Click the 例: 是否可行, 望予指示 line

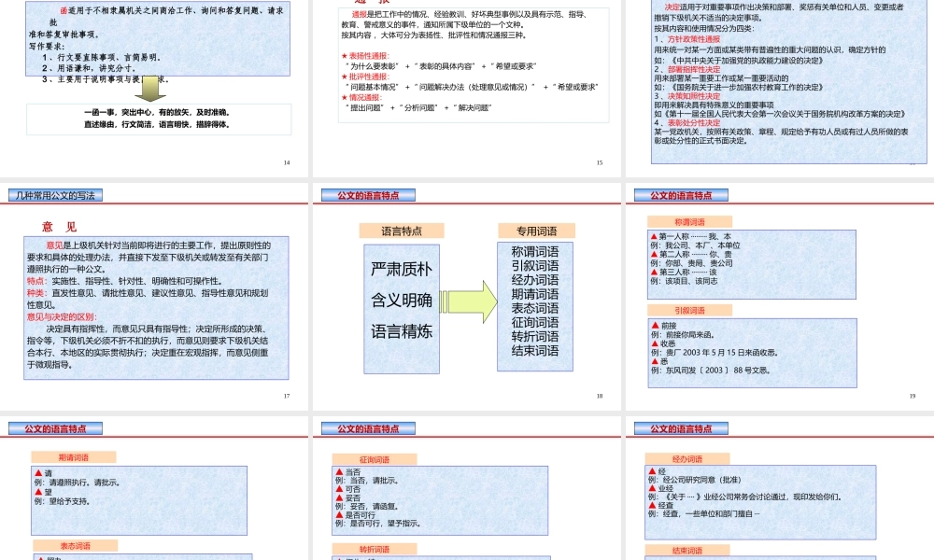coord(378,524)
